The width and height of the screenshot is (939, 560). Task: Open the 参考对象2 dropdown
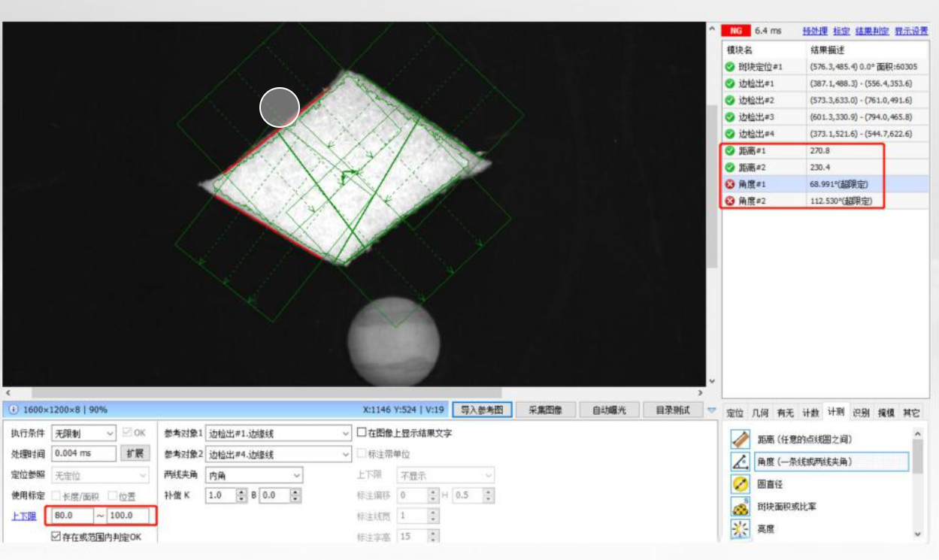coord(278,454)
